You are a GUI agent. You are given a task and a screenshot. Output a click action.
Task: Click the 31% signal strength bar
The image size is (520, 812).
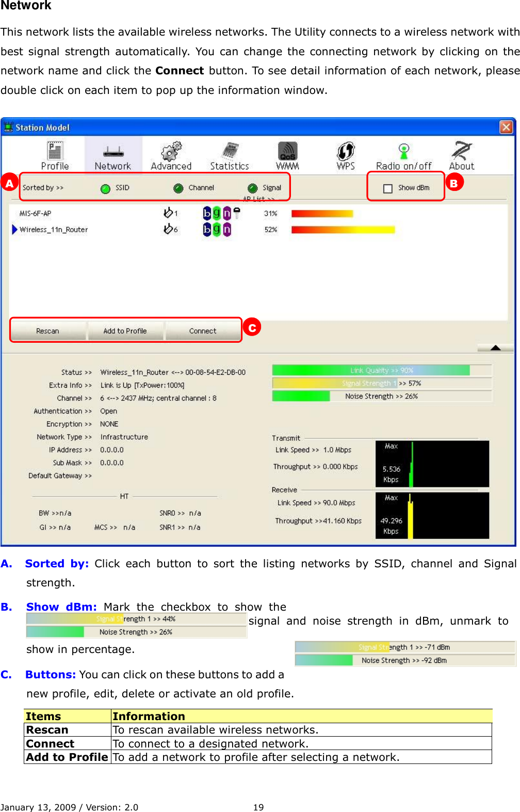[322, 213]
